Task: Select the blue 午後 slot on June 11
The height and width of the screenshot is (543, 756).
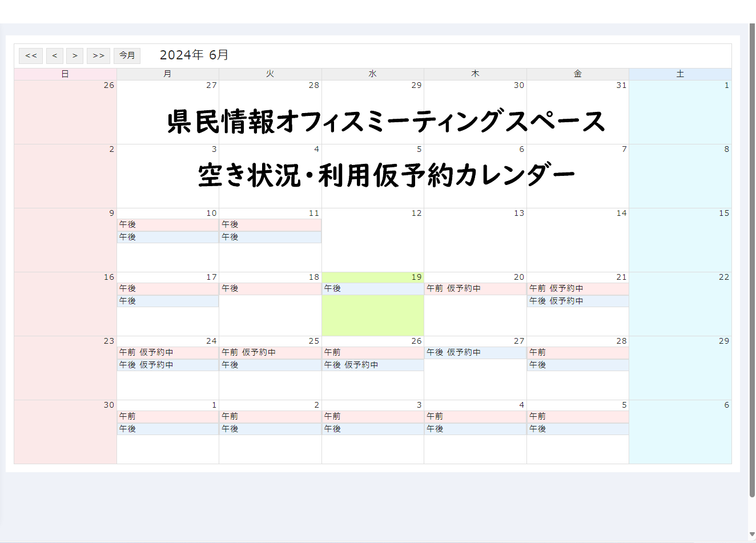Action: pyautogui.click(x=271, y=237)
